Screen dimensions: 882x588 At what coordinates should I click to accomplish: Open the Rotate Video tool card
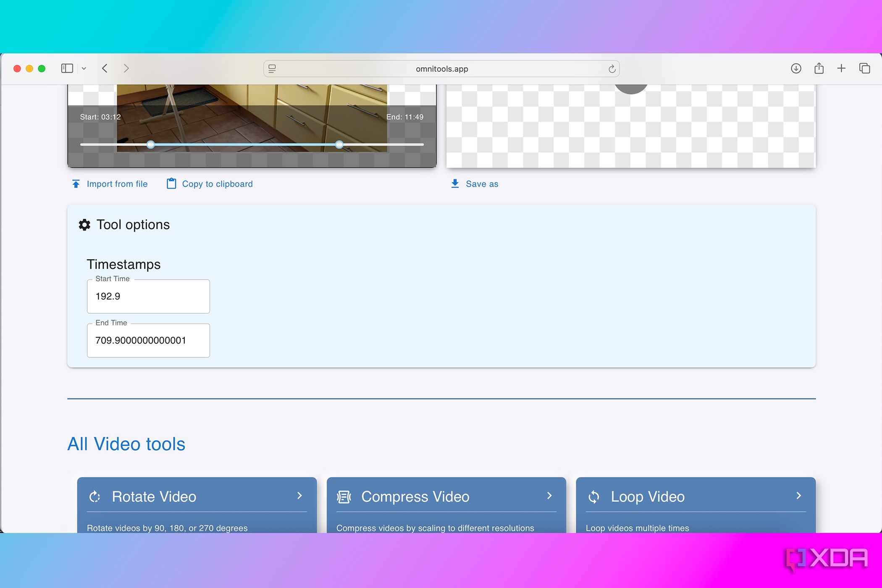[x=197, y=505]
